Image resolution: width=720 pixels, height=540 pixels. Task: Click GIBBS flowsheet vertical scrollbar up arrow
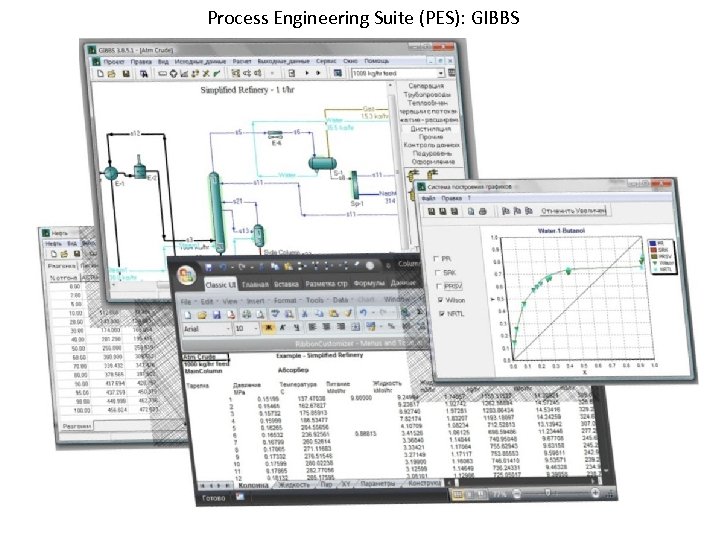pyautogui.click(x=390, y=86)
